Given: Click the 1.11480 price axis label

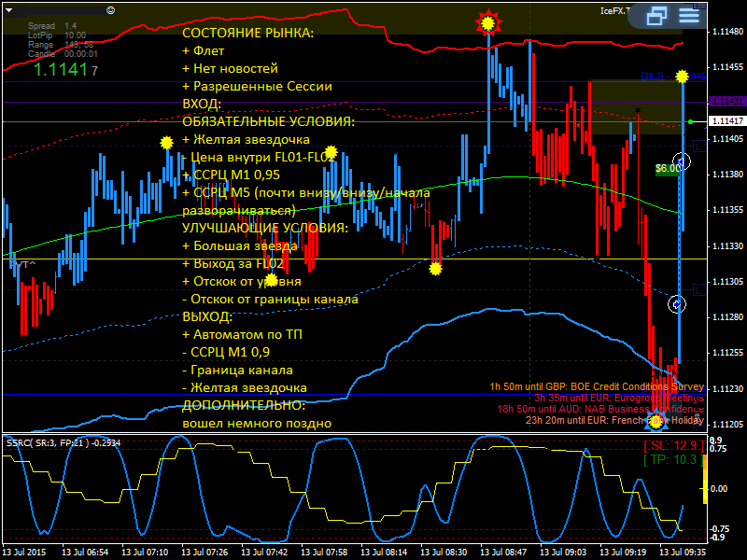Looking at the screenshot, I should click(727, 32).
